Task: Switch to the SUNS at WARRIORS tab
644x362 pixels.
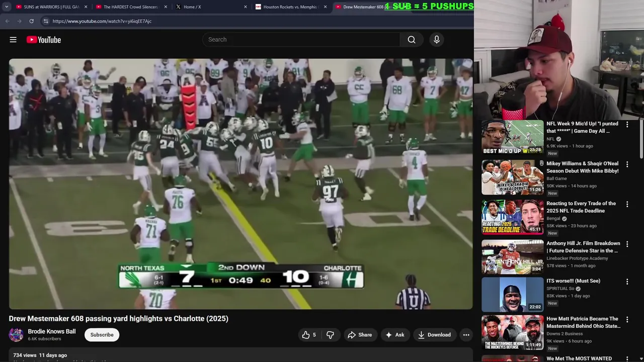Action: point(52,7)
